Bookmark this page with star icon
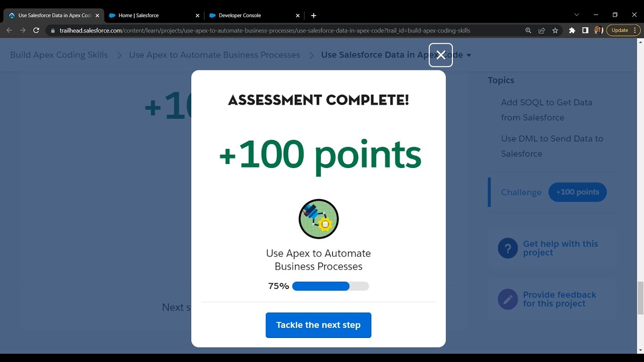Image resolution: width=644 pixels, height=362 pixels. tap(555, 30)
